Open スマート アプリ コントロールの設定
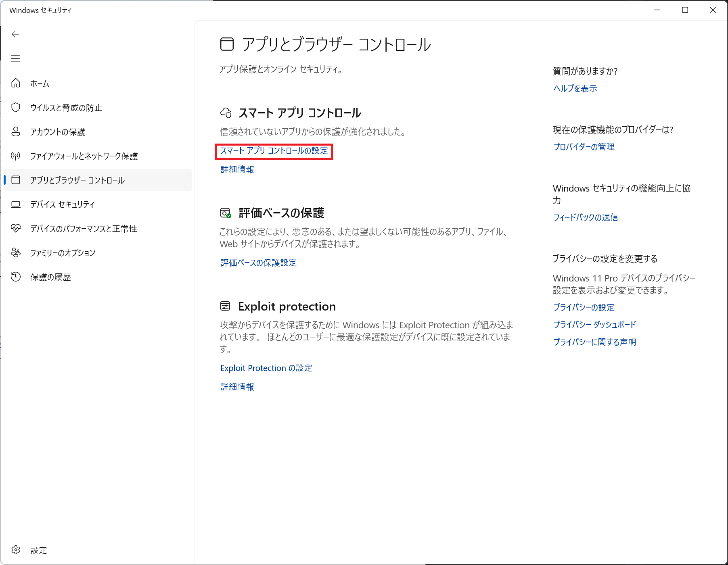728x565 pixels. (274, 151)
